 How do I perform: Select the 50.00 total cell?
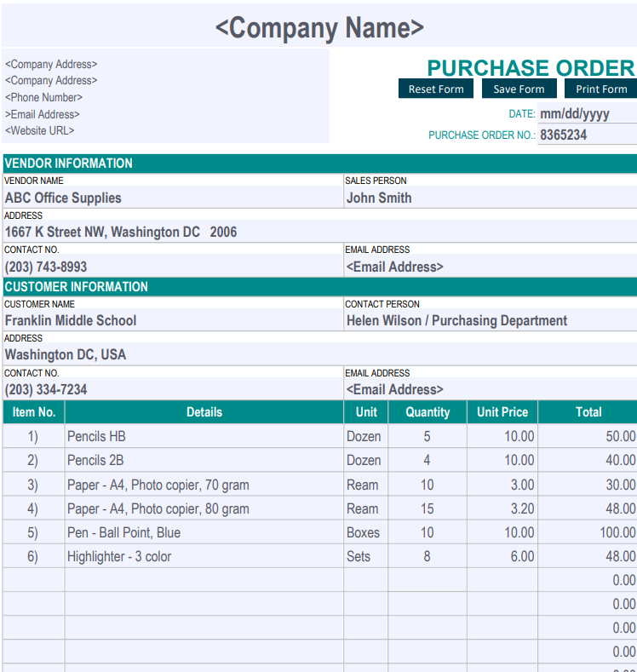(x=588, y=436)
